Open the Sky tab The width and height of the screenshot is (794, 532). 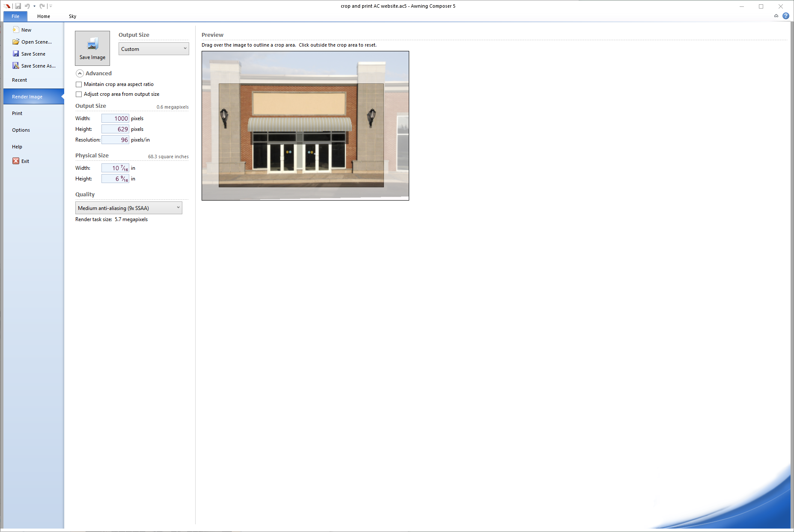[x=73, y=16]
